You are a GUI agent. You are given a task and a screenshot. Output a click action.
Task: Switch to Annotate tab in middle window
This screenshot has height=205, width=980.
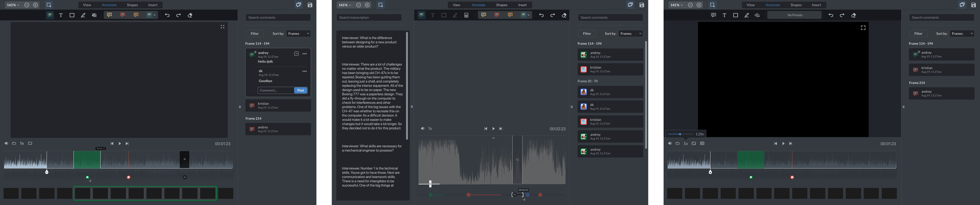tap(478, 5)
